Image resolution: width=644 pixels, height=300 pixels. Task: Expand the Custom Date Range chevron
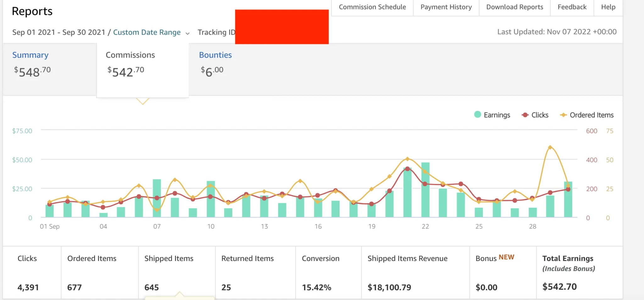coord(188,33)
